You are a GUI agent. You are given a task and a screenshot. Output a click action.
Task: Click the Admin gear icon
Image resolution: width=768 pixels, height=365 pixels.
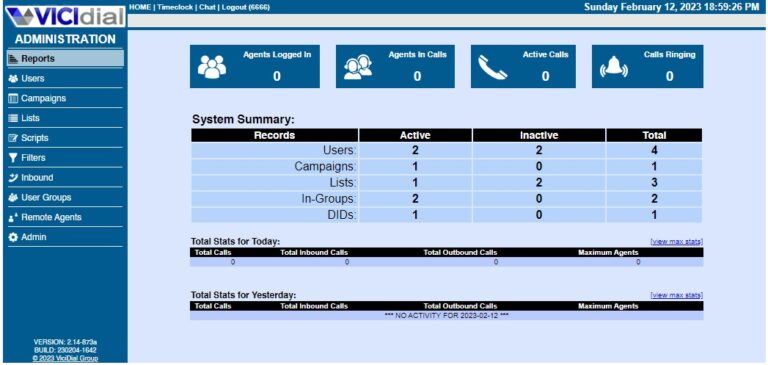pos(13,237)
